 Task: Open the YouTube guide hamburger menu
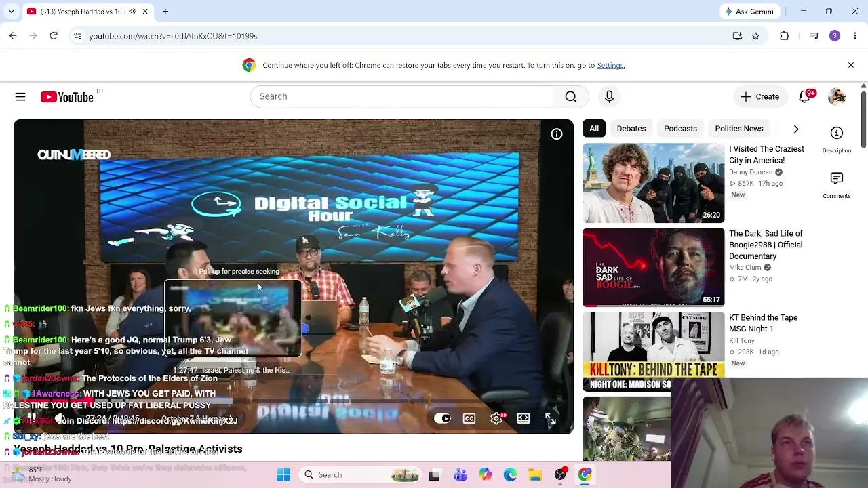20,97
